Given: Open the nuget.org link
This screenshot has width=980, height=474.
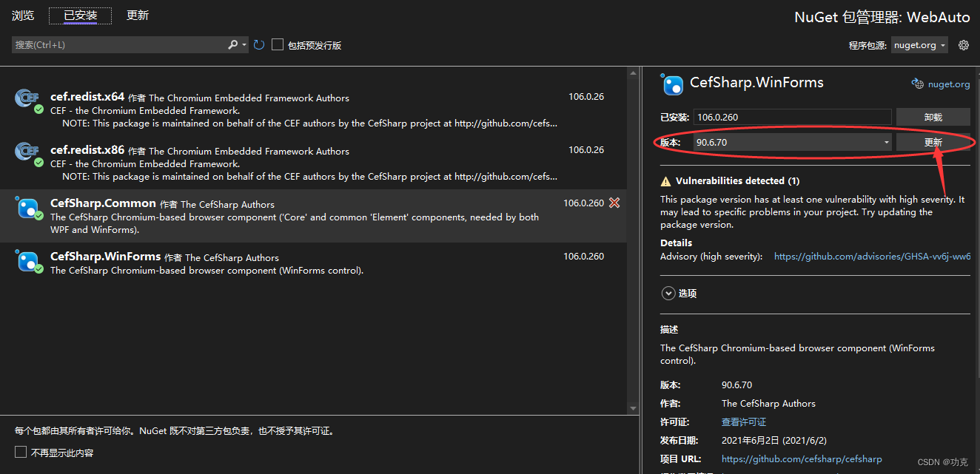Looking at the screenshot, I should click(x=949, y=84).
